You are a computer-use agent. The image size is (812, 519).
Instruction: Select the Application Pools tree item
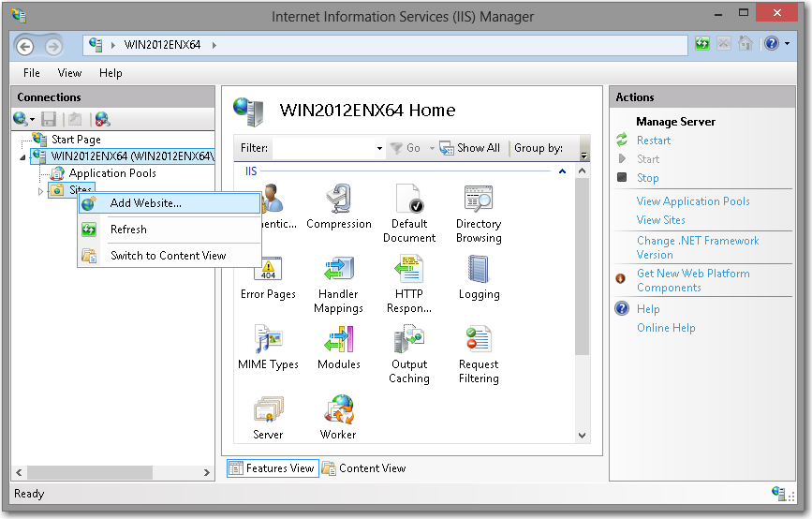click(112, 173)
